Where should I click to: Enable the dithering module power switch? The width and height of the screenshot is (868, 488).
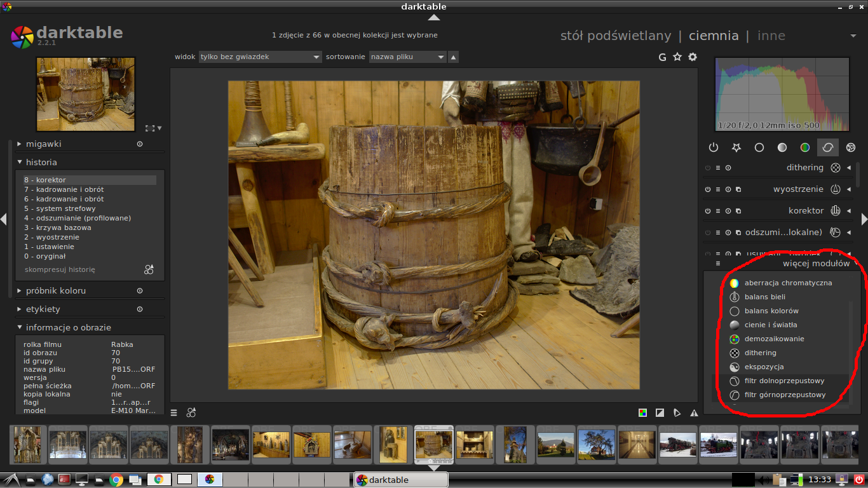point(707,168)
